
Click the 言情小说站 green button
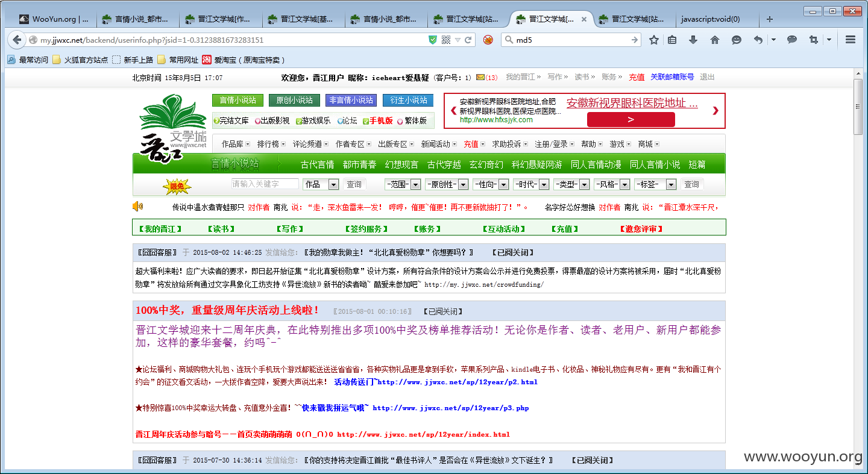click(237, 100)
